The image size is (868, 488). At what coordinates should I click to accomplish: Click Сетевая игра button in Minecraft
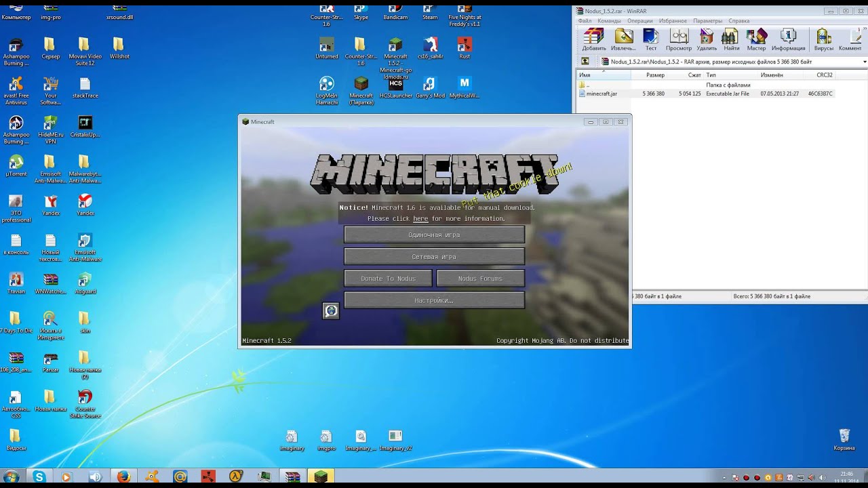pos(434,257)
